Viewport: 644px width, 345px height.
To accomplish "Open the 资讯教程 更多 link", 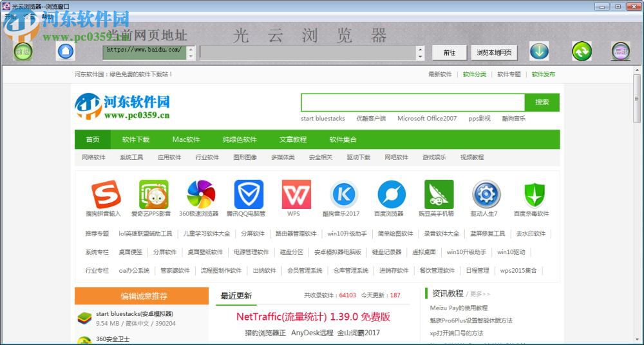I will (x=480, y=294).
